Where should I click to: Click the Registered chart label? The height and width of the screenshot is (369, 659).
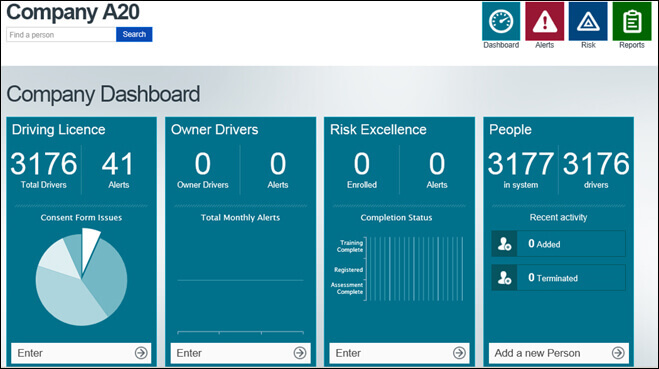[348, 270]
